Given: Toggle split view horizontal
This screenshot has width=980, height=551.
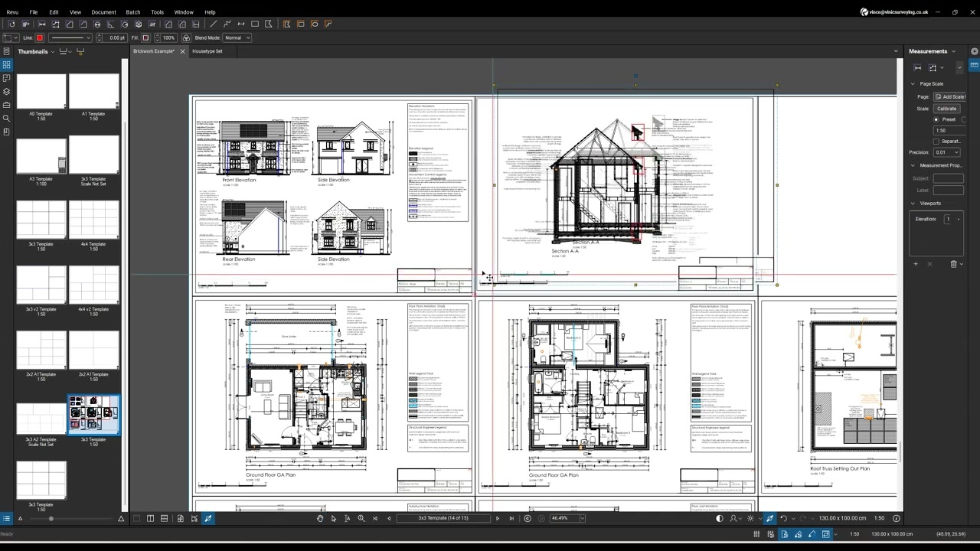Looking at the screenshot, I should pyautogui.click(x=164, y=518).
